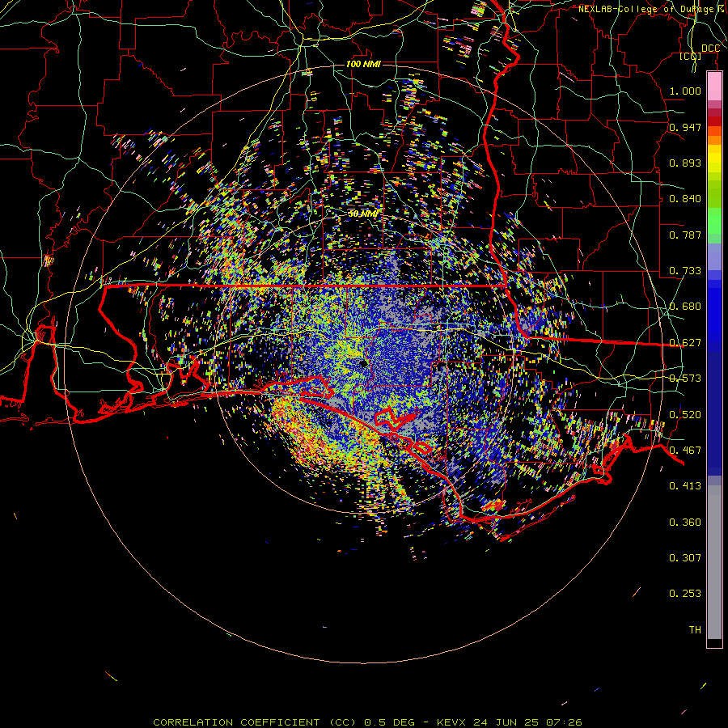Click the black radar site dot at center
728x728 pixels.
(x=363, y=362)
